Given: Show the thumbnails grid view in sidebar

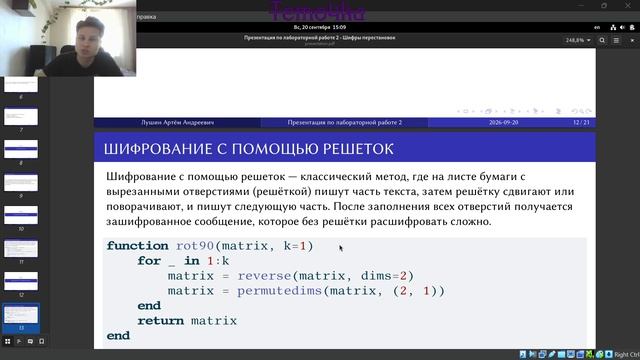Looking at the screenshot, I should coord(7,341).
